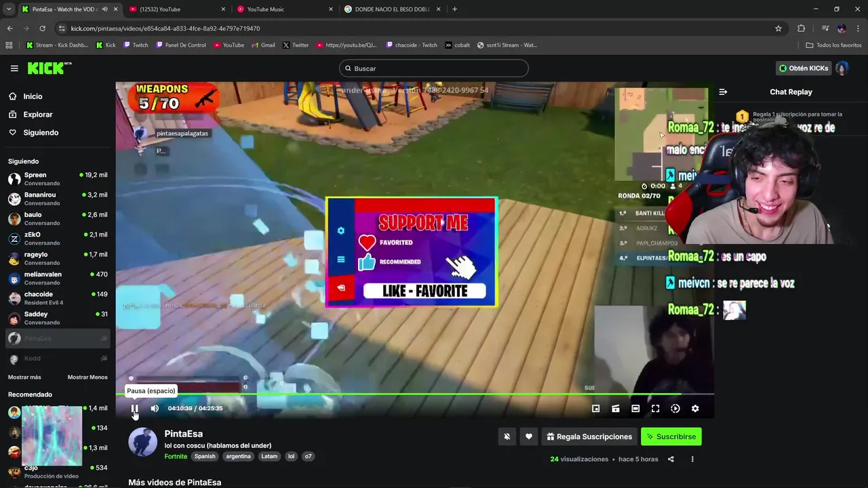Open baulo's channel in sidebar
This screenshot has height=488, width=868.
click(58, 219)
